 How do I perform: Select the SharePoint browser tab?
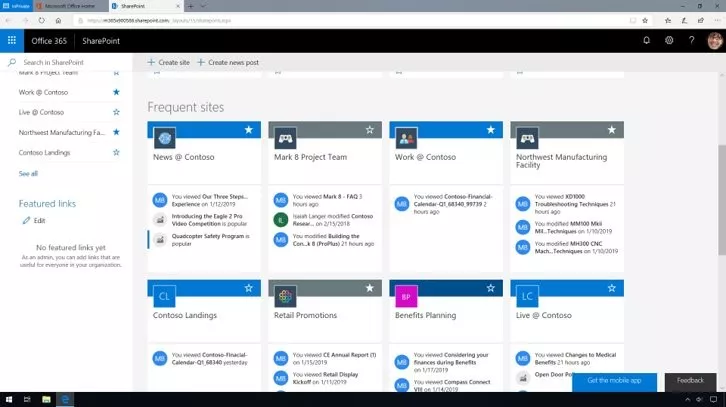(146, 6)
